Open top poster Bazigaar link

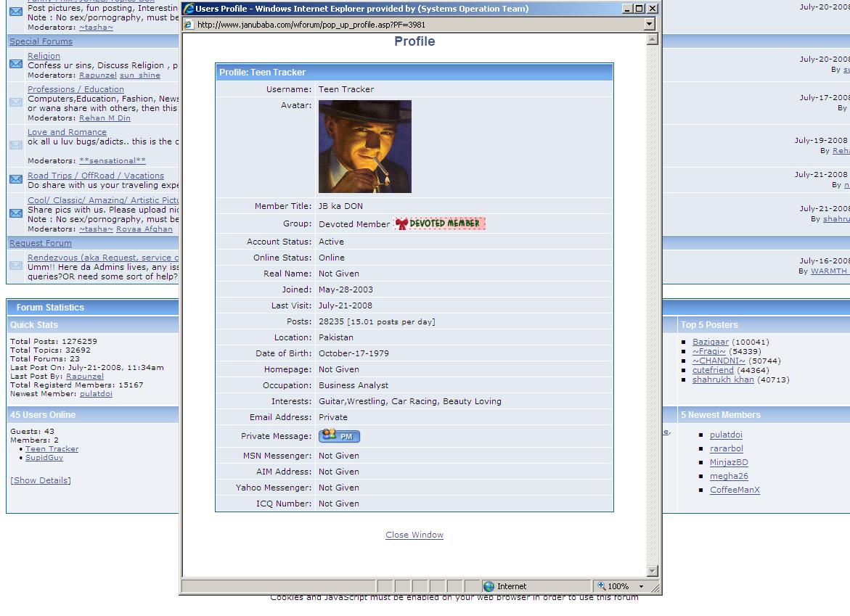point(710,342)
